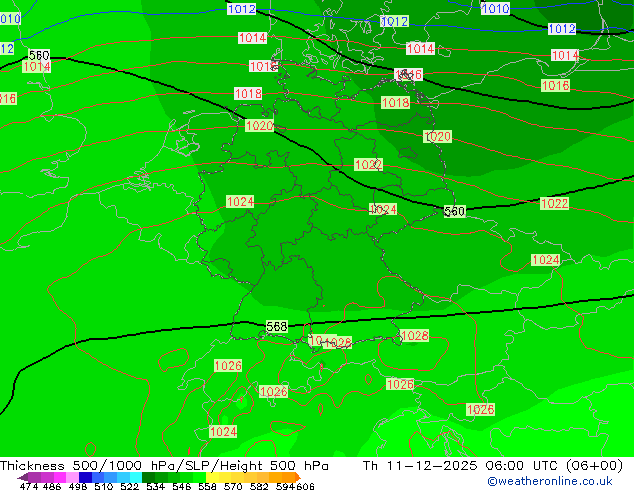Click the legend value 486
This screenshot has width=634, height=490.
(52, 486)
